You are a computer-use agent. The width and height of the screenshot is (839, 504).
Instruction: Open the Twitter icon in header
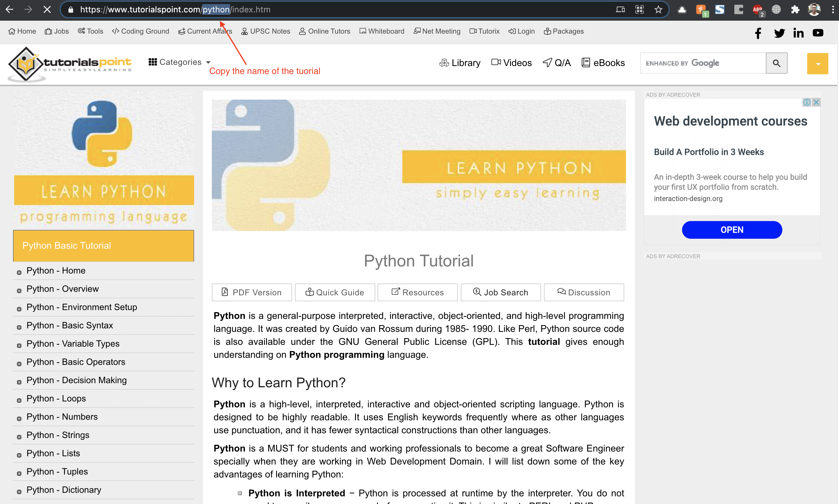point(779,33)
